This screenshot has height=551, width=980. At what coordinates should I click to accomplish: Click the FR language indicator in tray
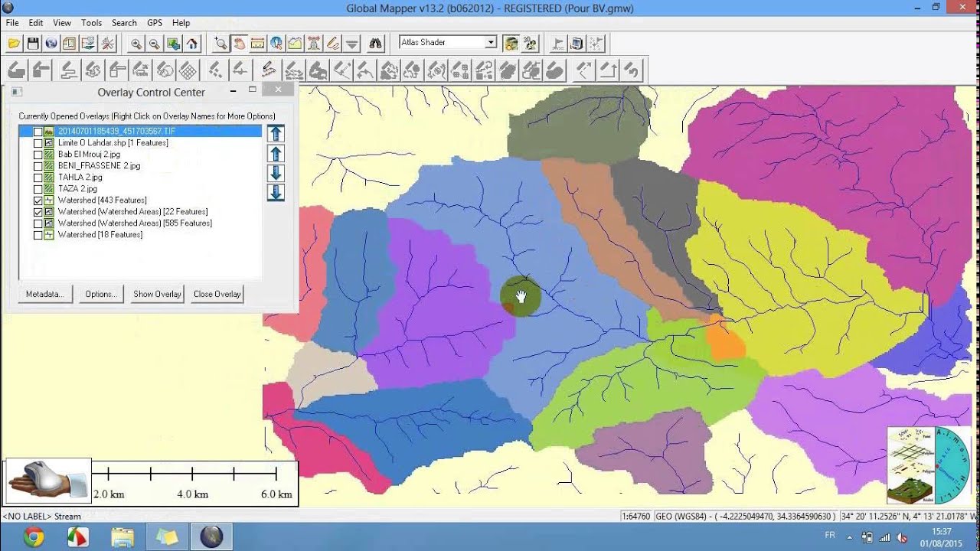(x=830, y=536)
